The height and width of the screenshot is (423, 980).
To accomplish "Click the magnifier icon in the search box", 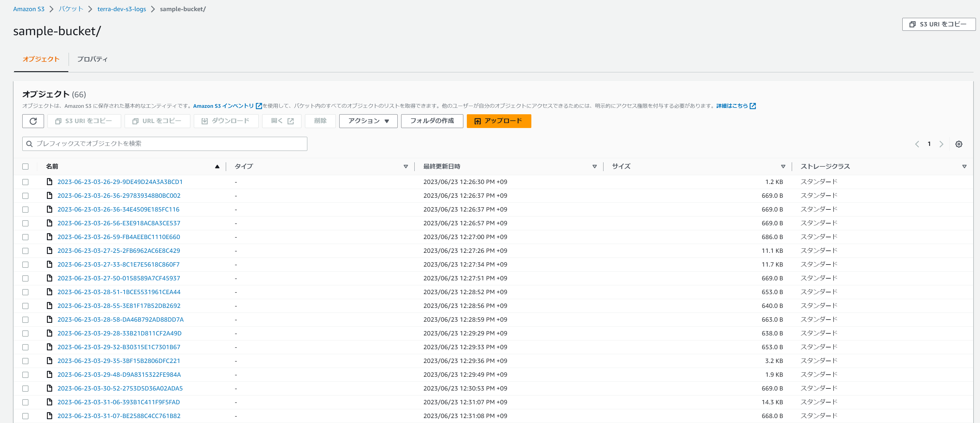I will click(29, 144).
